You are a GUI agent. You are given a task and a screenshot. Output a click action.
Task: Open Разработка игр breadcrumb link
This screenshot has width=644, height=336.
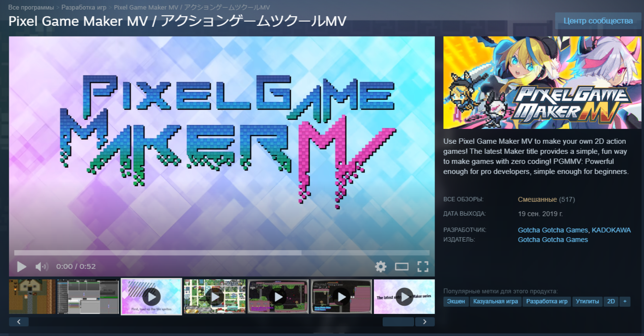coord(84,8)
